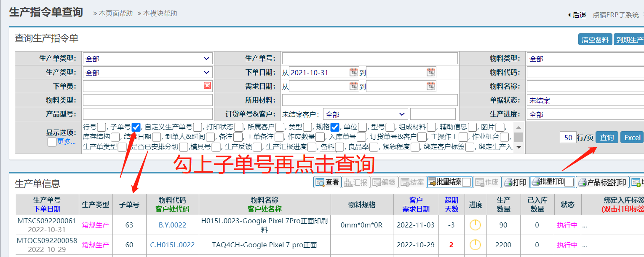Enable the 行号 display checkbox
Image resolution: width=644 pixels, height=257 pixels.
[102, 127]
